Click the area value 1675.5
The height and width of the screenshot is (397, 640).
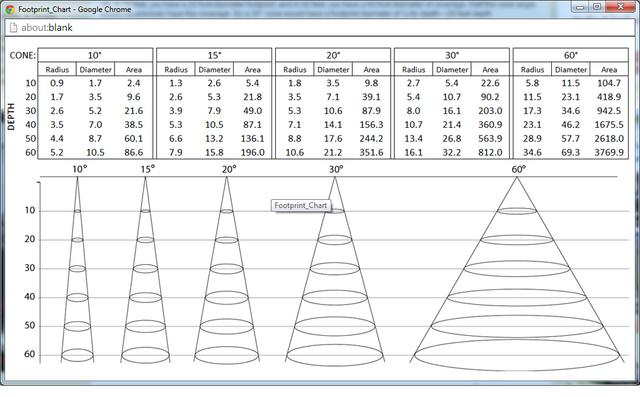coord(609,125)
